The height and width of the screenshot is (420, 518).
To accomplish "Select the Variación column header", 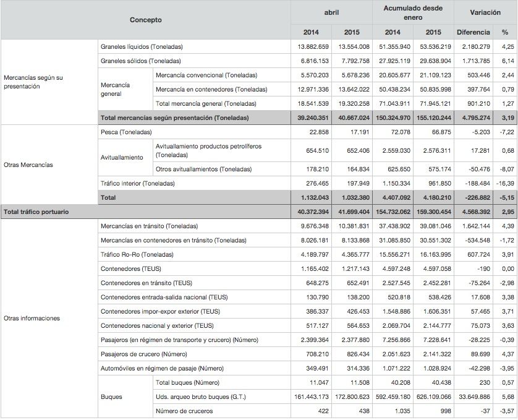I will [x=485, y=13].
